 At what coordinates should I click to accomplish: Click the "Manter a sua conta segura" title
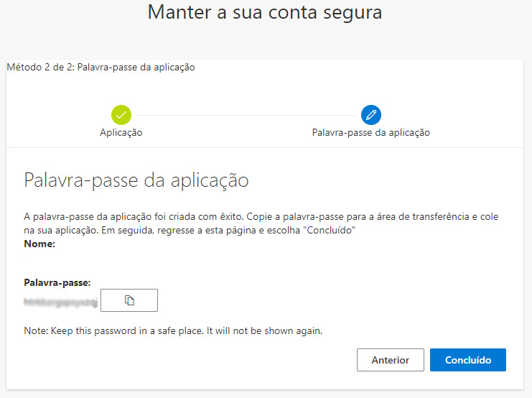[265, 13]
